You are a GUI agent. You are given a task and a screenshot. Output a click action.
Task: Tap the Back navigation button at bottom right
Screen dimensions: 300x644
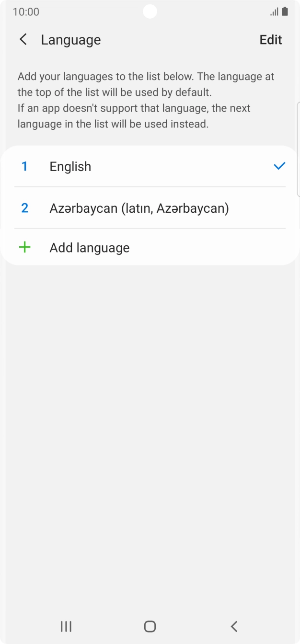pos(234,626)
